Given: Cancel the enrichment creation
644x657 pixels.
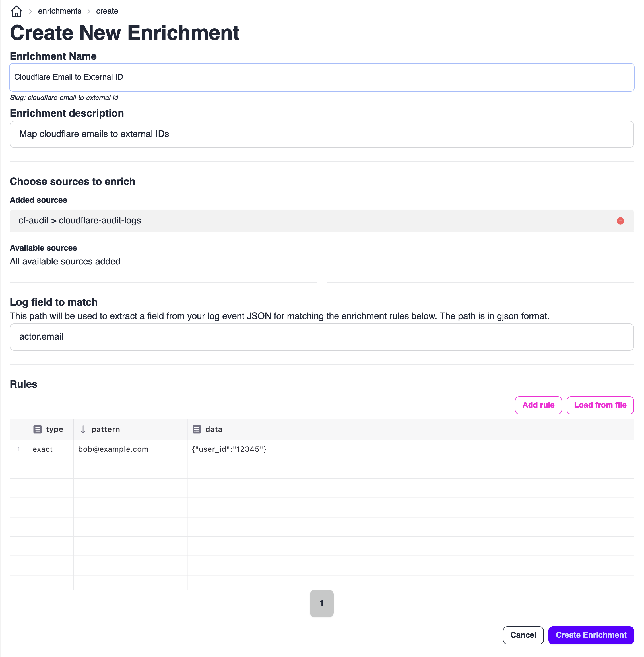Looking at the screenshot, I should pyautogui.click(x=523, y=635).
